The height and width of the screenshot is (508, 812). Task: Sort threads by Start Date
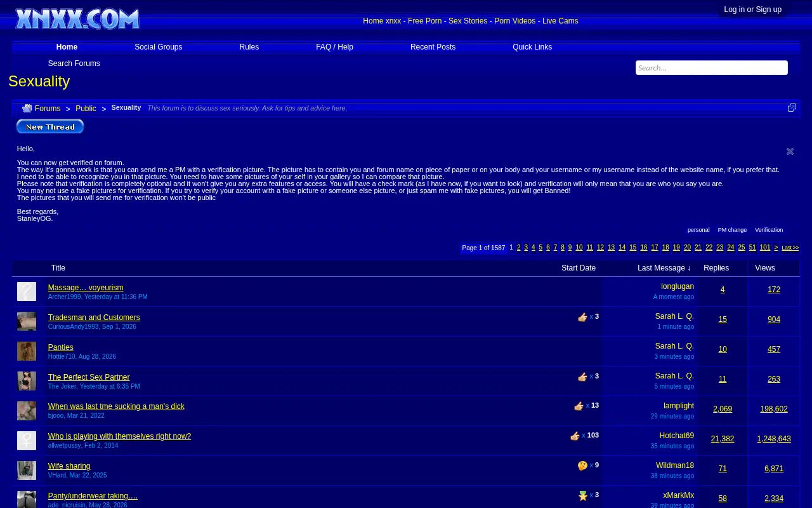579,268
